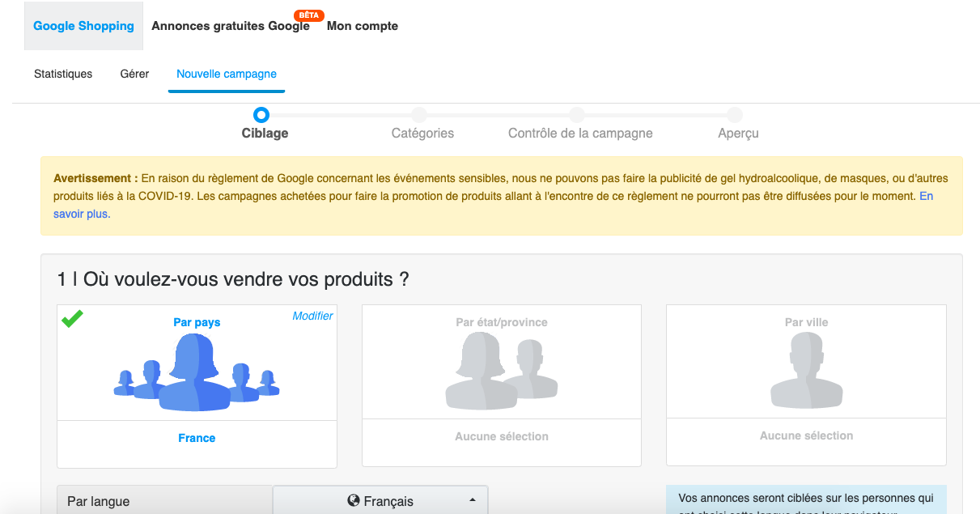
Task: Switch to the Gérer sub-tab
Action: 134,74
